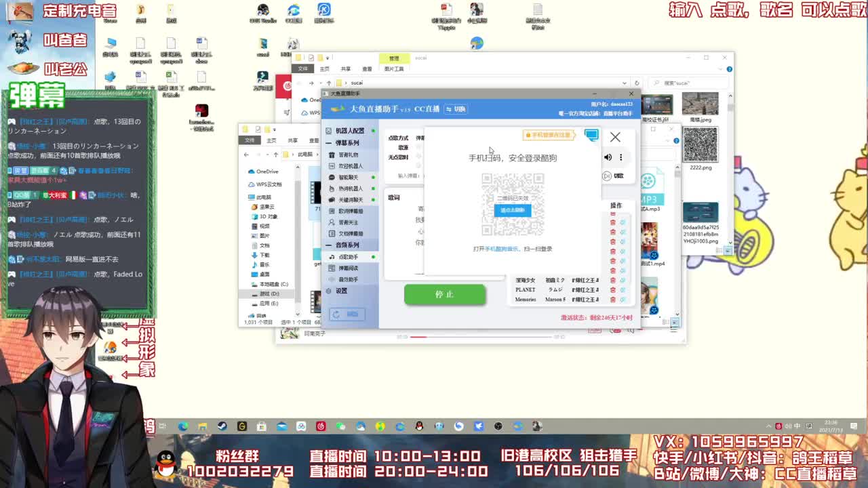Screen dimensions: 868x488
Task: Switch to computer login via monitor icon
Action: pyautogui.click(x=591, y=135)
